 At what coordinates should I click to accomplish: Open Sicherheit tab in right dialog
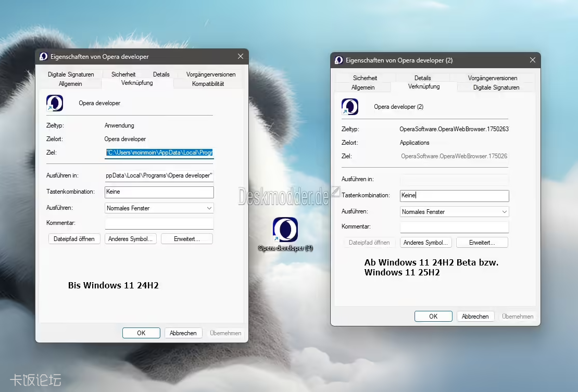(365, 78)
